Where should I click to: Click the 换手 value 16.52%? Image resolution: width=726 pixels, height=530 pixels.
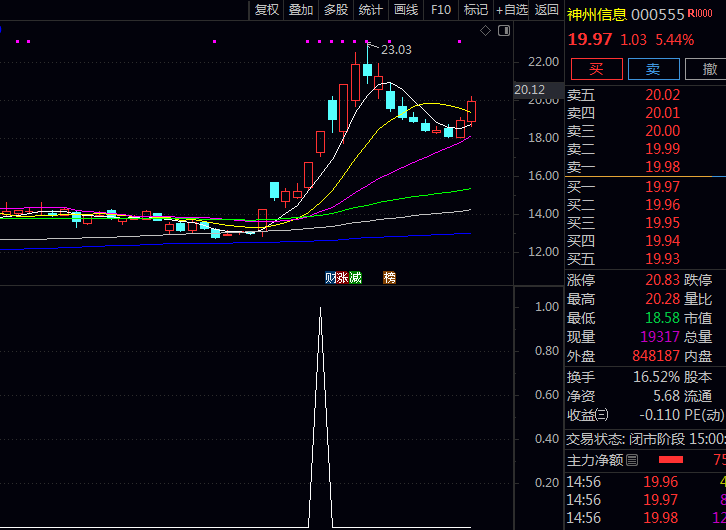[x=657, y=377]
